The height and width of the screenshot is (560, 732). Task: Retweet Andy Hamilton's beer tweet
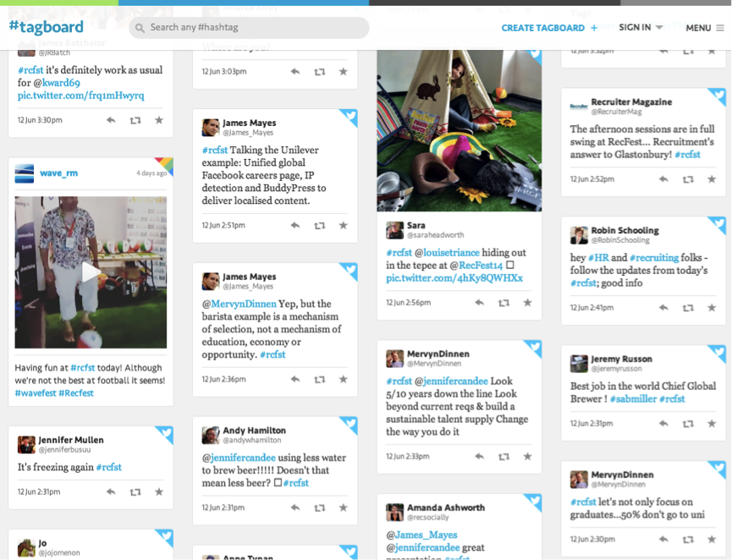point(320,508)
